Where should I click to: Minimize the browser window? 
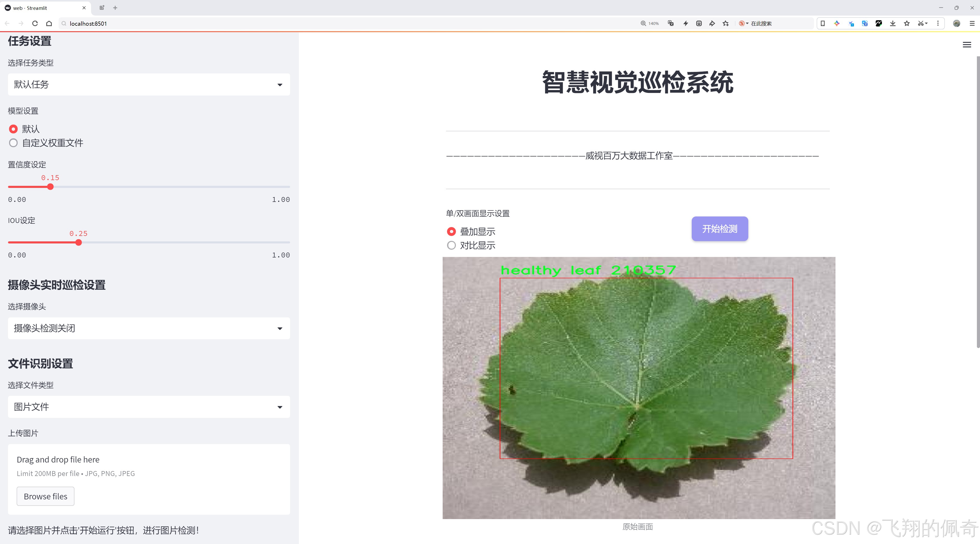941,8
